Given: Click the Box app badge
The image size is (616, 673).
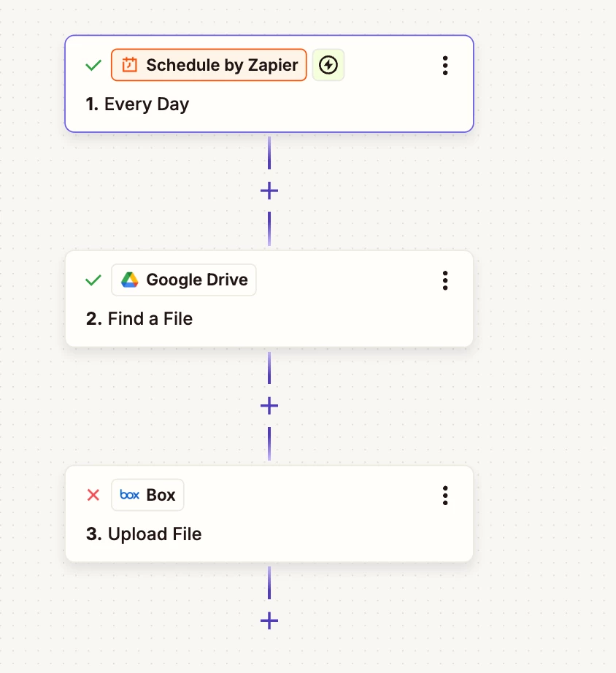Looking at the screenshot, I should pos(147,495).
